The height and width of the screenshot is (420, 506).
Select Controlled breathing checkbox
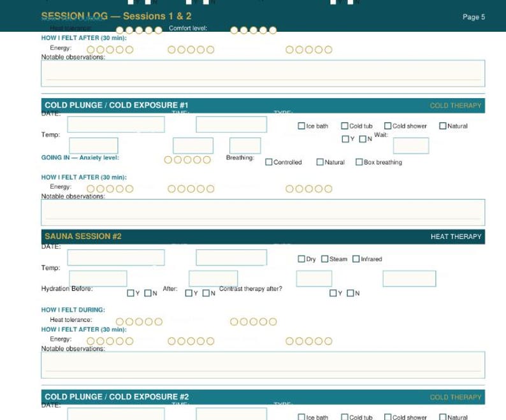(x=268, y=162)
